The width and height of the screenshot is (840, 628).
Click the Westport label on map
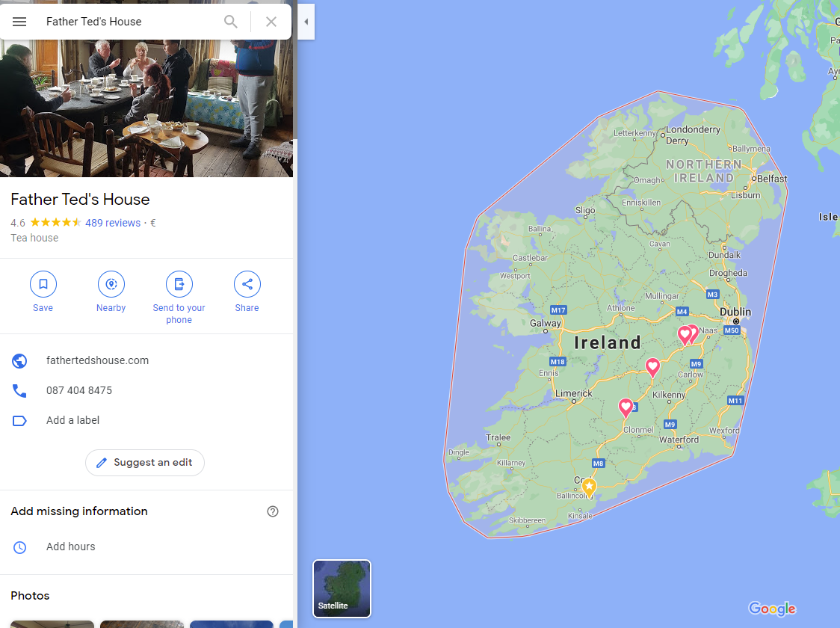515,276
